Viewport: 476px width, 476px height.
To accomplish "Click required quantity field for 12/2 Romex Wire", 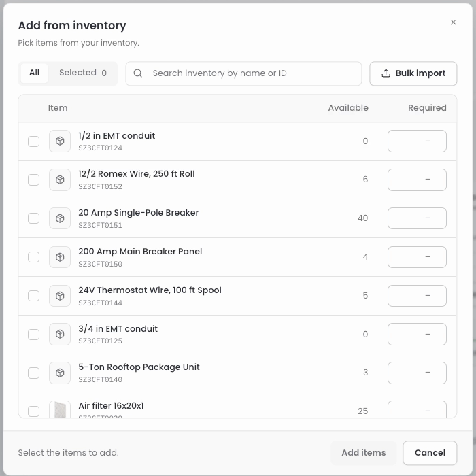I will [417, 180].
